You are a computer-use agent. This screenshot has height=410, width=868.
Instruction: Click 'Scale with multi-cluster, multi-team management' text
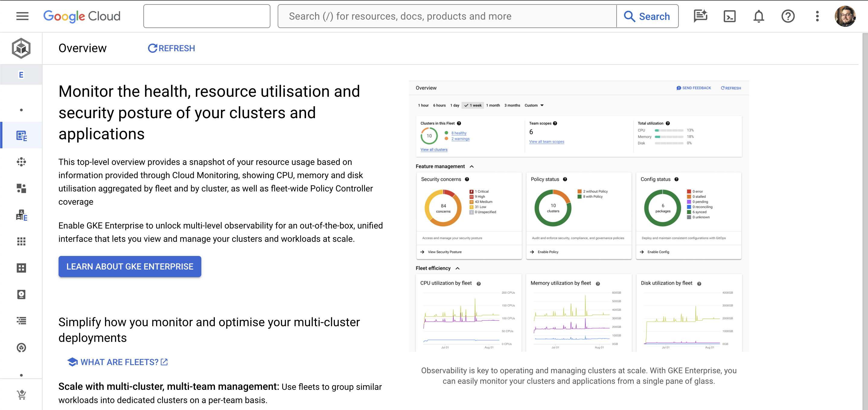pyautogui.click(x=169, y=386)
